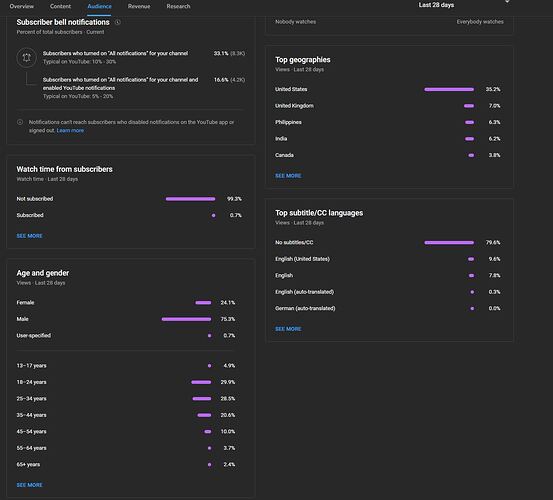Image resolution: width=553 pixels, height=500 pixels.
Task: Click the Nobody watches label
Action: [x=296, y=22]
